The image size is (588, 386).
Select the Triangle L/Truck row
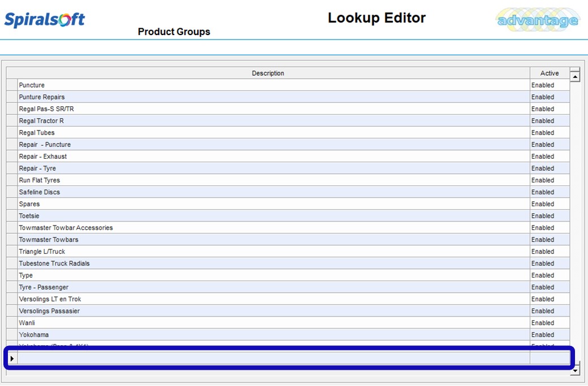tap(288, 251)
